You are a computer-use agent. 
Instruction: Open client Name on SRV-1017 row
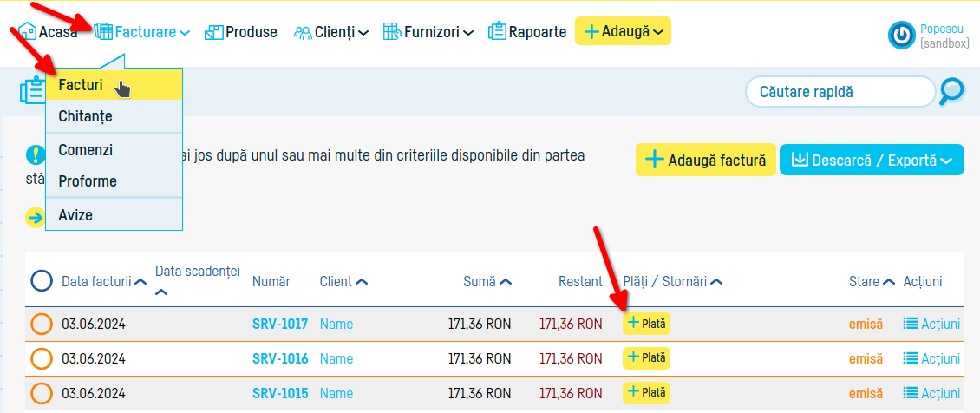[336, 324]
